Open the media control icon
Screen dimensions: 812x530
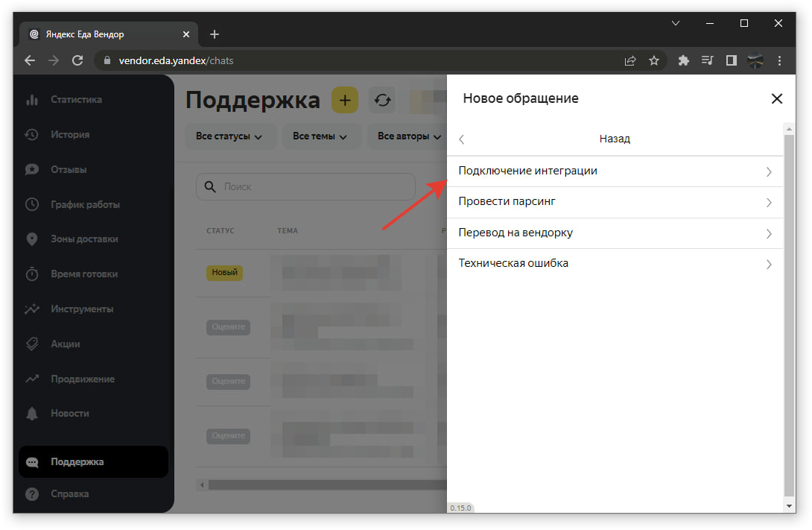(708, 60)
